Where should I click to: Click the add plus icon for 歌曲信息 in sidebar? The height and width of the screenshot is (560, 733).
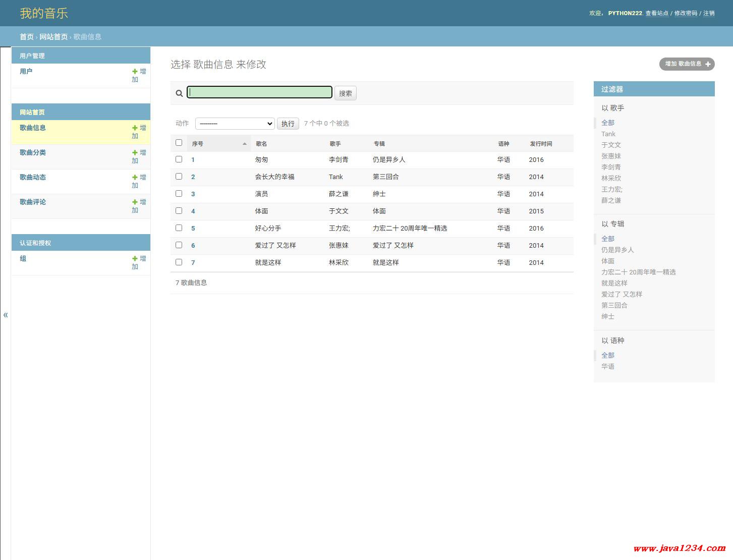pos(135,128)
